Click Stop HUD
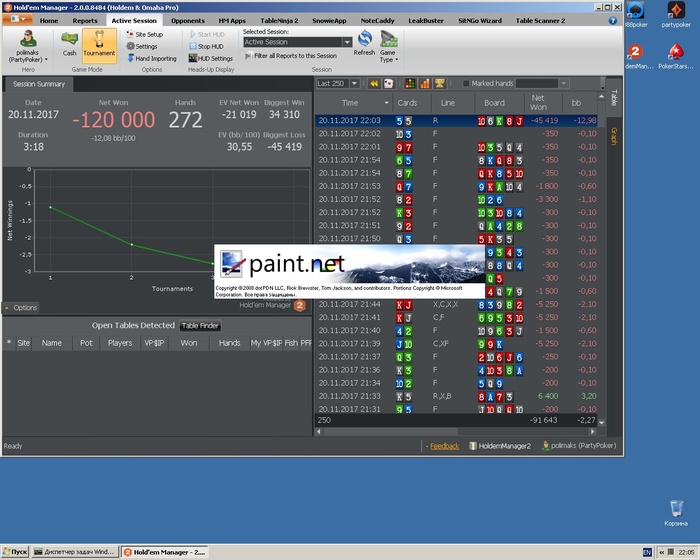Image resolution: width=700 pixels, height=560 pixels. click(206, 46)
